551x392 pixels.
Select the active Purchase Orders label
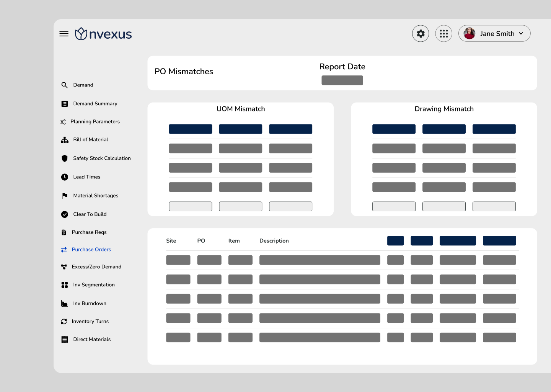click(x=91, y=250)
